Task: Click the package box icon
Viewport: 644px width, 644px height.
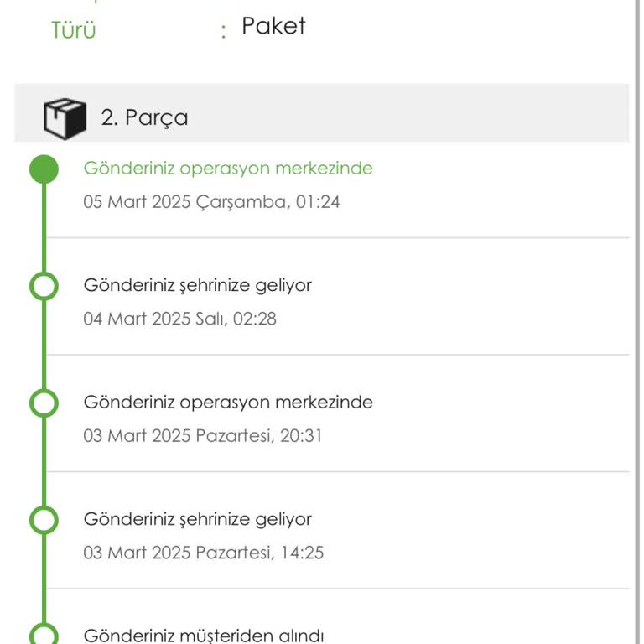Action: tap(65, 118)
